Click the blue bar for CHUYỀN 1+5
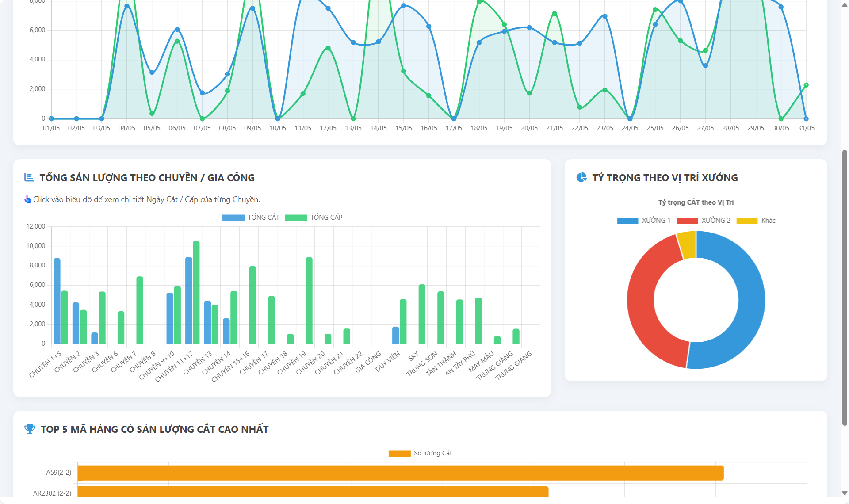This screenshot has height=504, width=849. 57,301
